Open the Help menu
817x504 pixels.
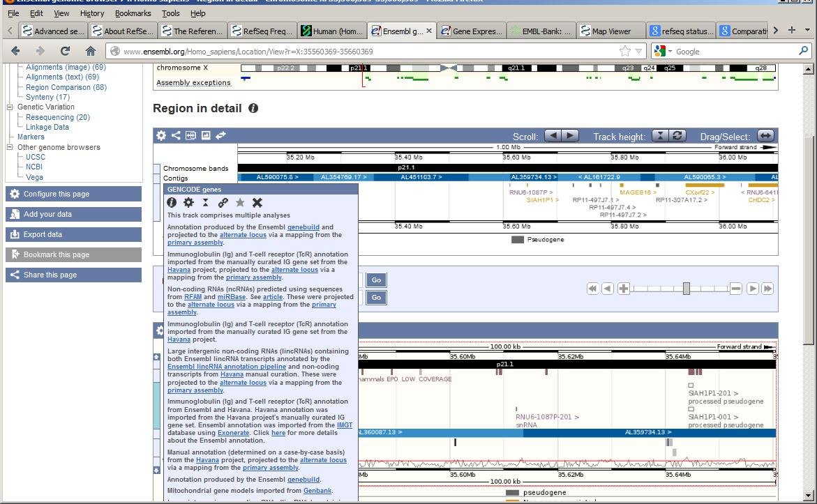click(x=198, y=13)
